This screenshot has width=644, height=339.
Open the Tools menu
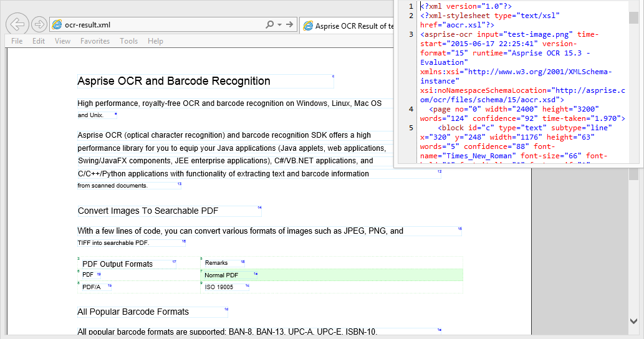[x=128, y=41]
